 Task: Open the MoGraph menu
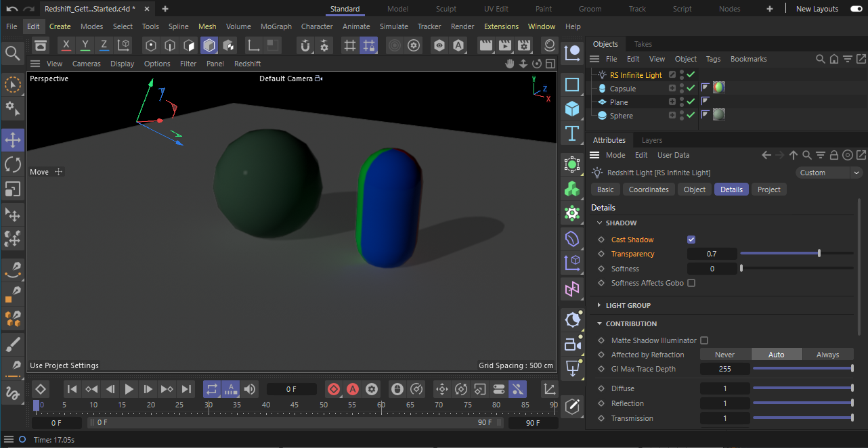point(276,26)
